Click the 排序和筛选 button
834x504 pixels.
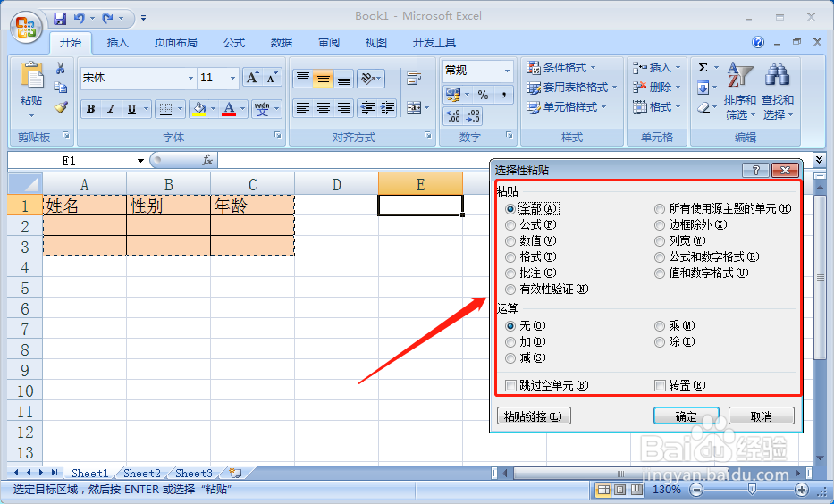pos(739,91)
